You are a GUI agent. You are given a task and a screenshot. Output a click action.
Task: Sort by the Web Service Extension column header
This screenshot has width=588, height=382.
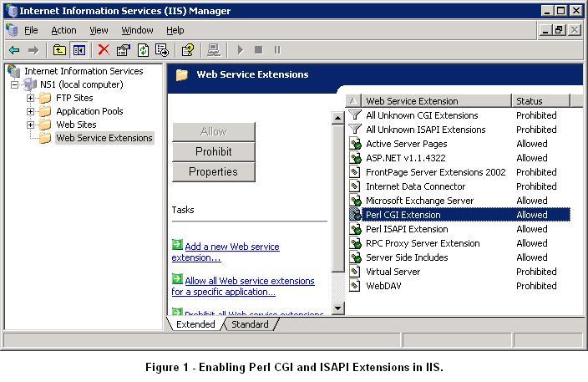click(x=437, y=101)
